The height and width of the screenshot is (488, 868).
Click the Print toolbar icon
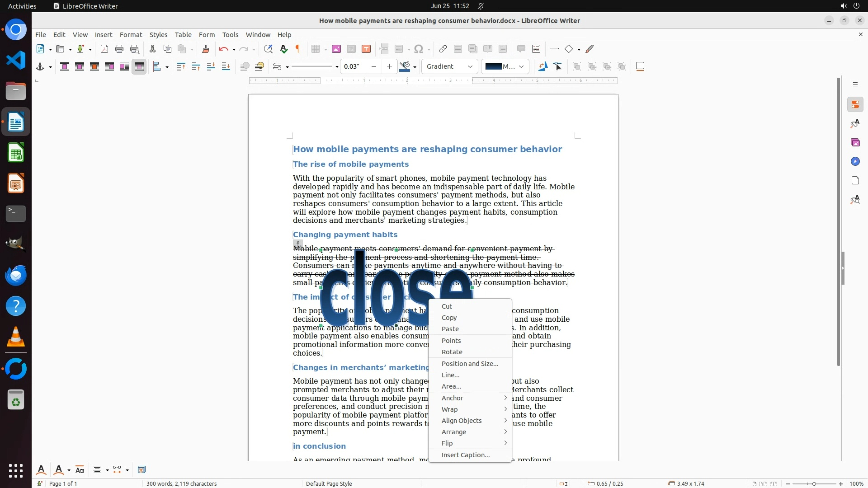click(119, 49)
